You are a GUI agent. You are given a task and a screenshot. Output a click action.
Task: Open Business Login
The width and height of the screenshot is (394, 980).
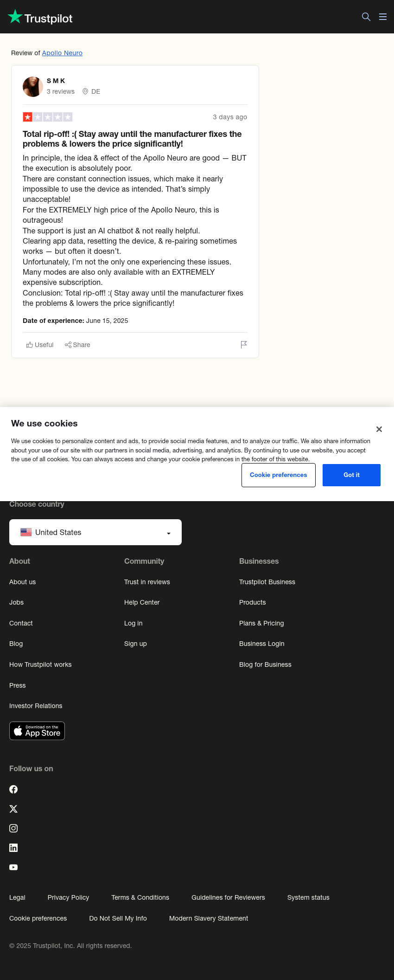tap(262, 644)
